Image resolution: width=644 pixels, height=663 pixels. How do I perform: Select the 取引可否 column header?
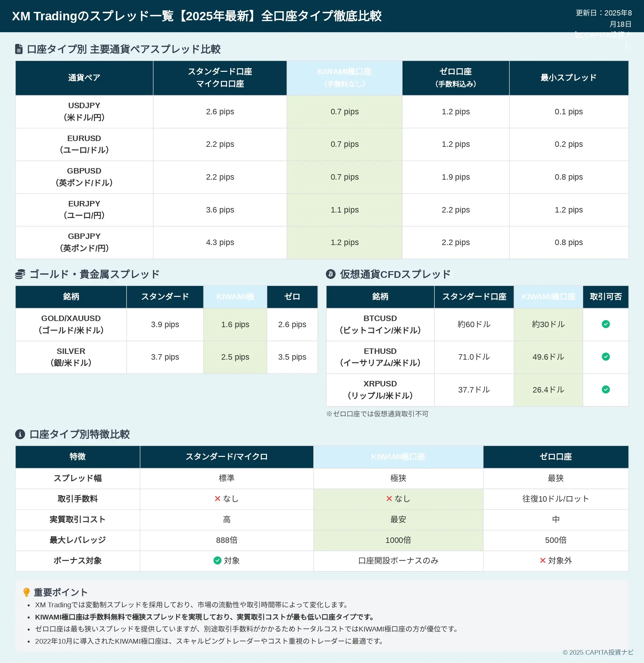tap(606, 297)
